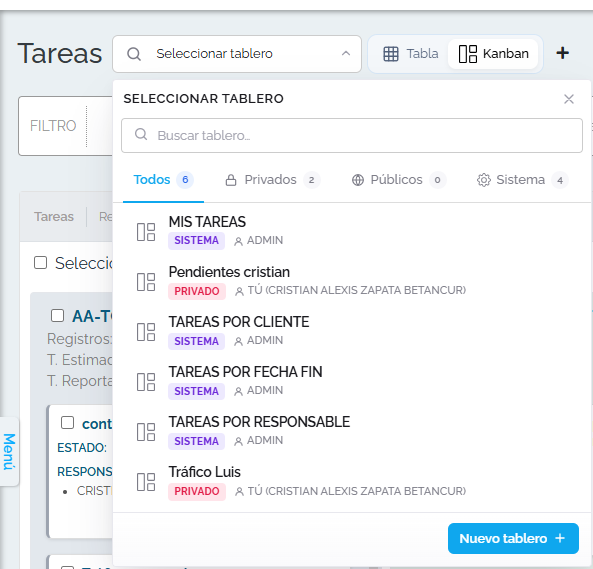
Task: Focus the Buscar tablero search field
Action: point(352,135)
